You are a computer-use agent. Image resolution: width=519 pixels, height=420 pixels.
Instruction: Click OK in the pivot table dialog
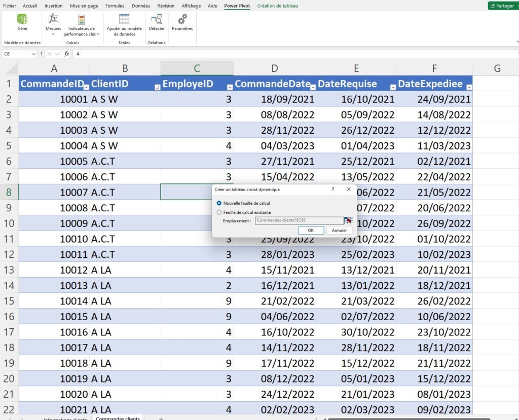coord(311,231)
